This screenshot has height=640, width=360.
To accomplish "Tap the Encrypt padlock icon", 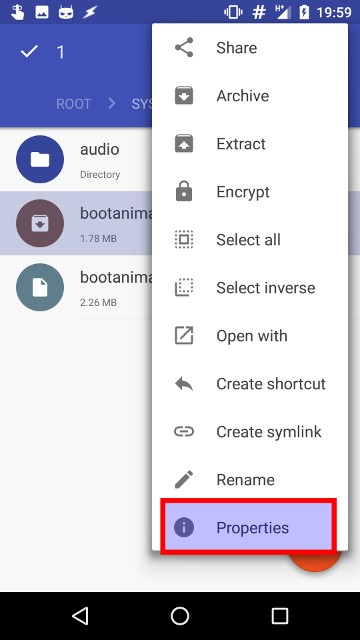I will (x=184, y=191).
